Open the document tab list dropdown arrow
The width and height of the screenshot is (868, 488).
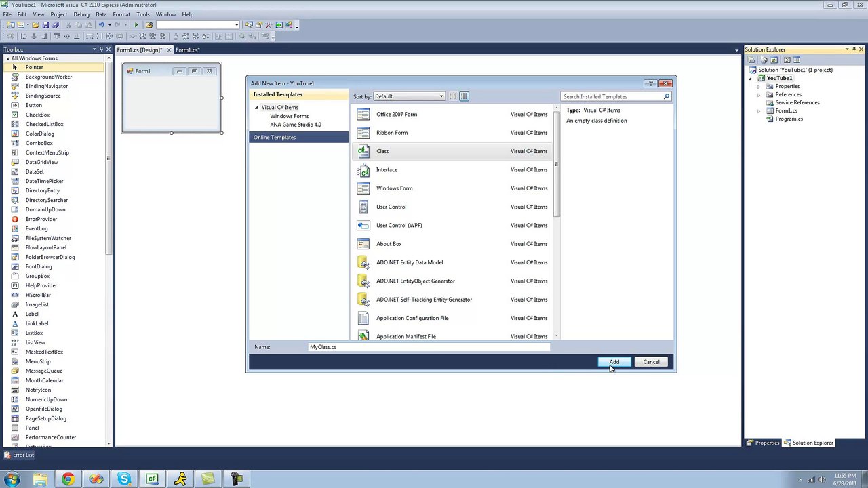(736, 50)
